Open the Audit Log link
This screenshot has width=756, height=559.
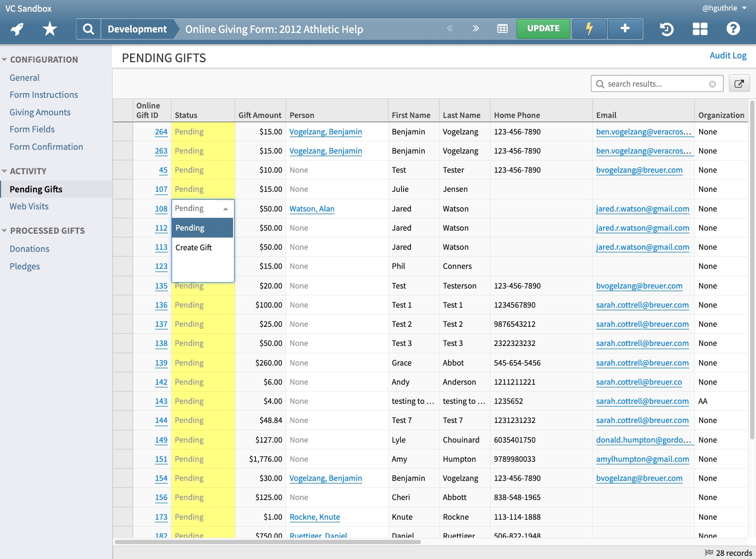(728, 55)
